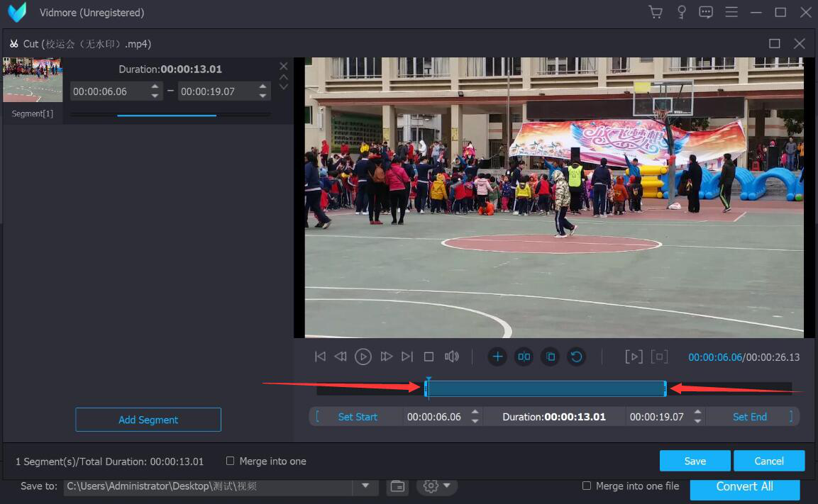Expand the Save to path dropdown

pyautogui.click(x=365, y=486)
